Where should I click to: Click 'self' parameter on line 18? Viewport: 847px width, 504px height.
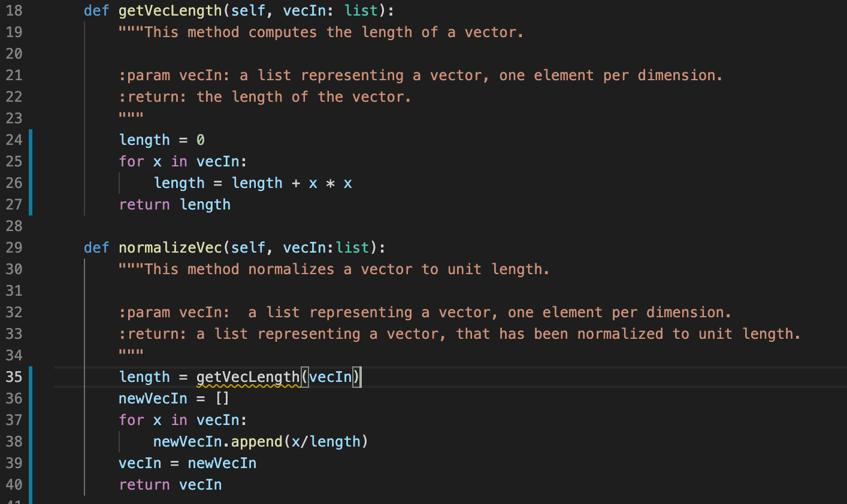248,11
